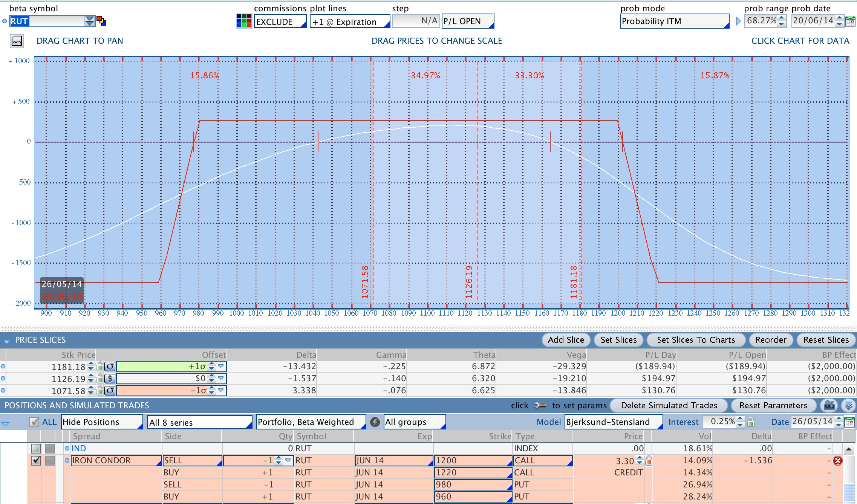Image resolution: width=857 pixels, height=504 pixels.
Task: Click the beta symbol link squares icon
Action: [x=101, y=21]
